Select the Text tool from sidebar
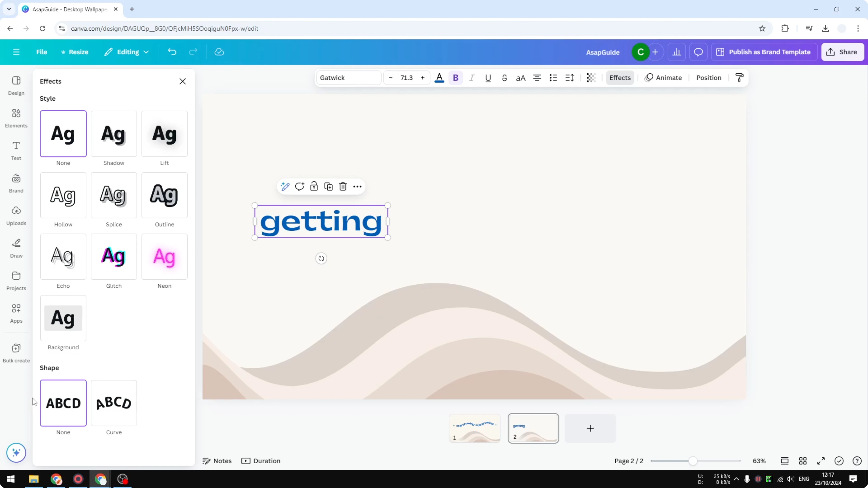868x488 pixels. tap(16, 150)
